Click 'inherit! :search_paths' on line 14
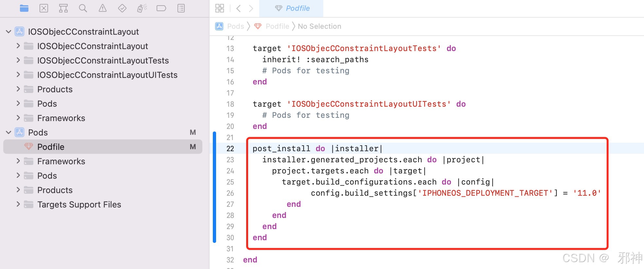Image resolution: width=644 pixels, height=269 pixels. (x=315, y=60)
